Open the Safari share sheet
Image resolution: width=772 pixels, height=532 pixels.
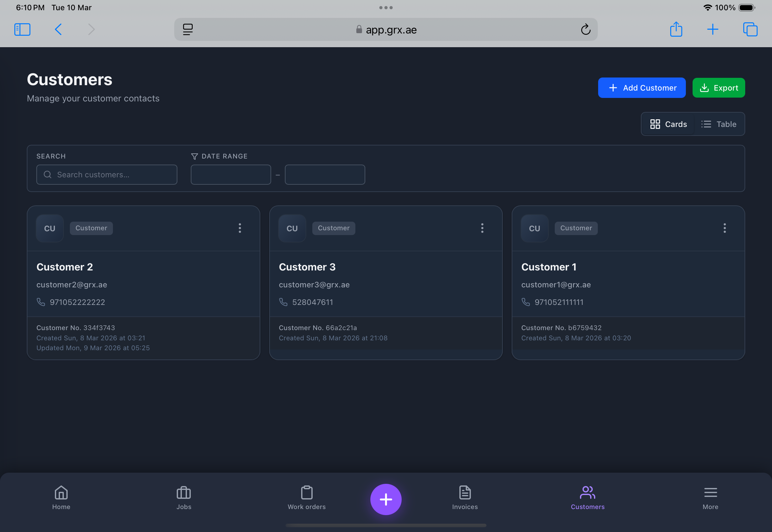coord(676,29)
